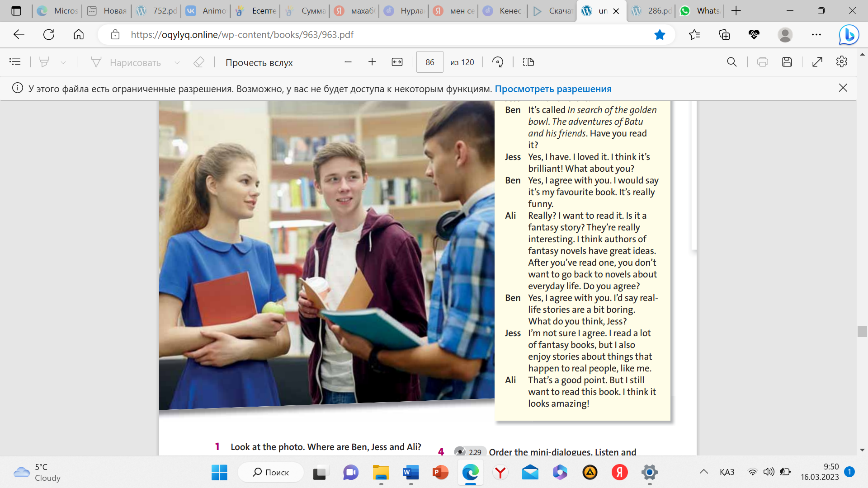Image resolution: width=868 pixels, height=488 pixels.
Task: Click the fit to width icon
Action: (397, 62)
